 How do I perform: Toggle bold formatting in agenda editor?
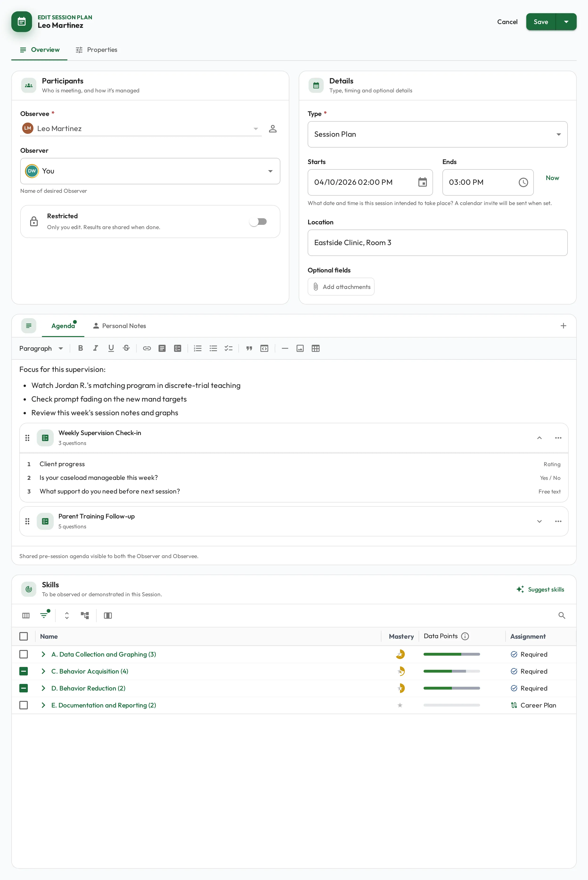[80, 348]
